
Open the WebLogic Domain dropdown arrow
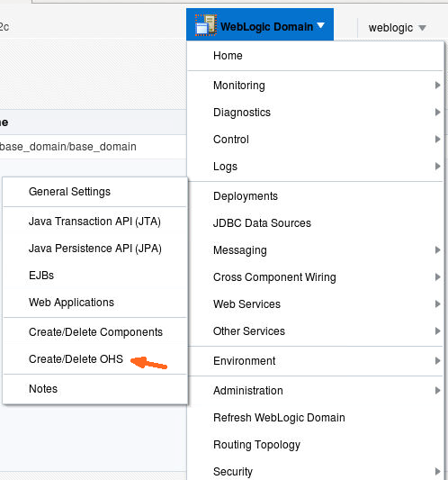pyautogui.click(x=320, y=26)
